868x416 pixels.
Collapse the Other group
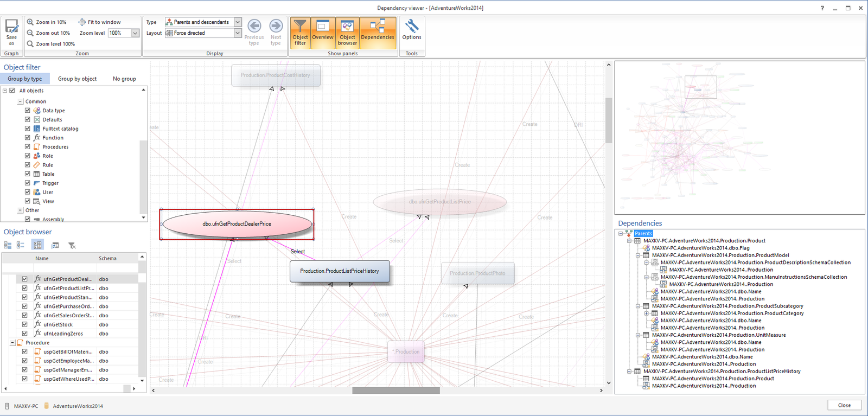(20, 210)
